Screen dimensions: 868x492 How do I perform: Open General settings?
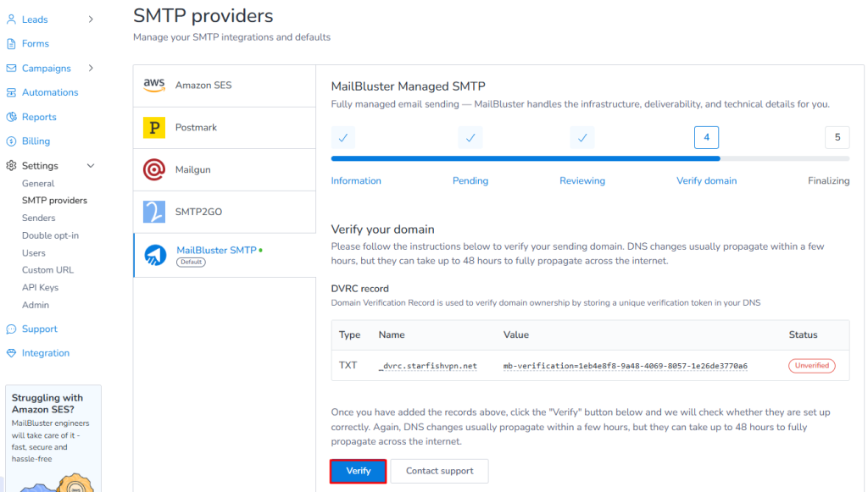point(38,184)
